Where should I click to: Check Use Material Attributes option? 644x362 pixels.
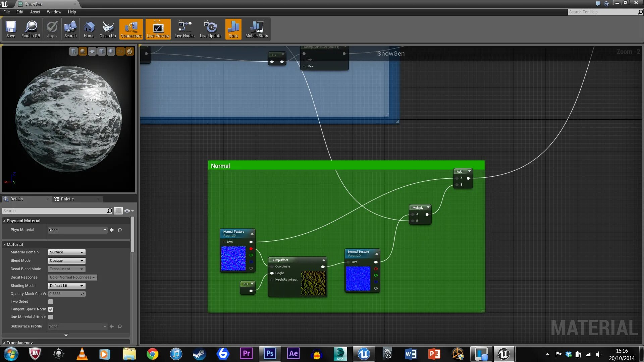click(x=51, y=317)
